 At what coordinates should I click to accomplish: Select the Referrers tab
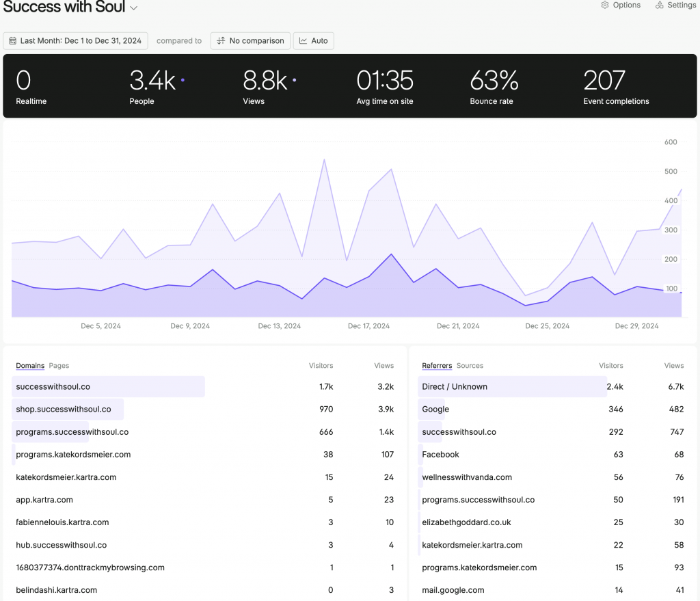(437, 366)
